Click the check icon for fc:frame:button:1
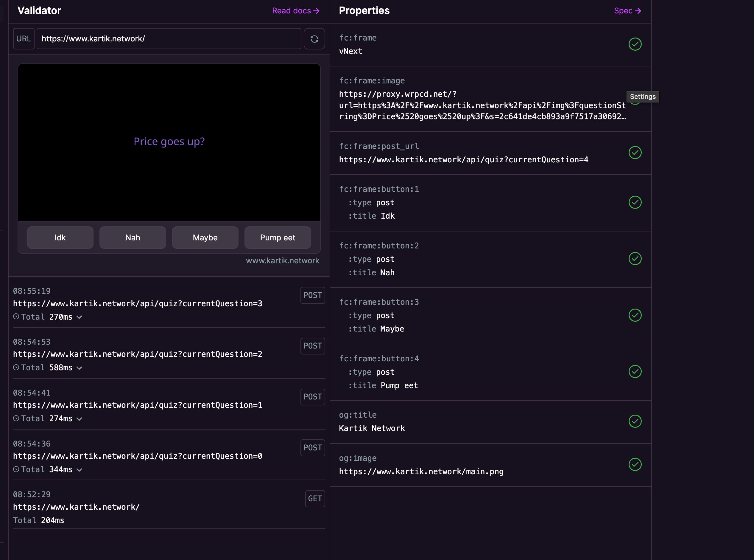This screenshot has height=560, width=754. pos(635,202)
